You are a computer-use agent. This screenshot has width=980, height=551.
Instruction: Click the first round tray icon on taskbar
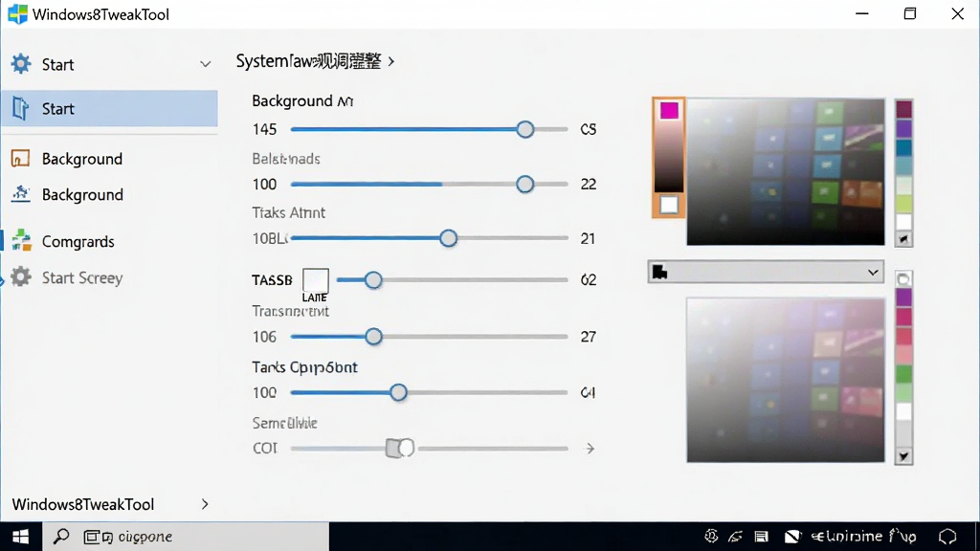(711, 536)
